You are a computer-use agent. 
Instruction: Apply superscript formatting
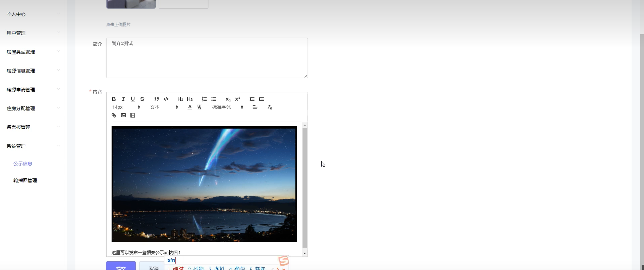pyautogui.click(x=237, y=99)
